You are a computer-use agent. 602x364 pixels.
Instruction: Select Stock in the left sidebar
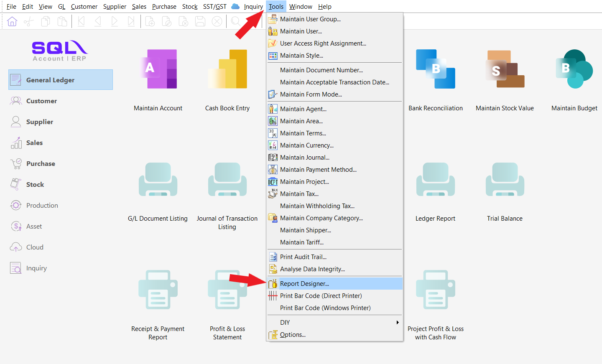35,185
